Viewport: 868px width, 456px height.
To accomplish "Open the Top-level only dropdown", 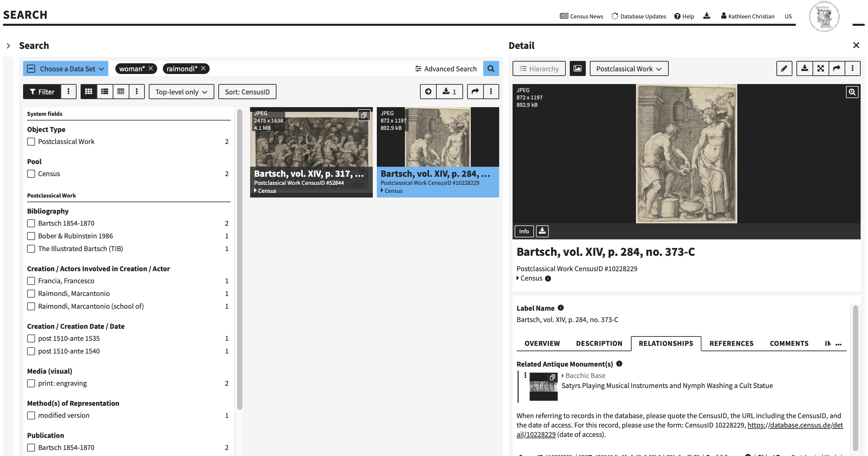I will pos(181,92).
